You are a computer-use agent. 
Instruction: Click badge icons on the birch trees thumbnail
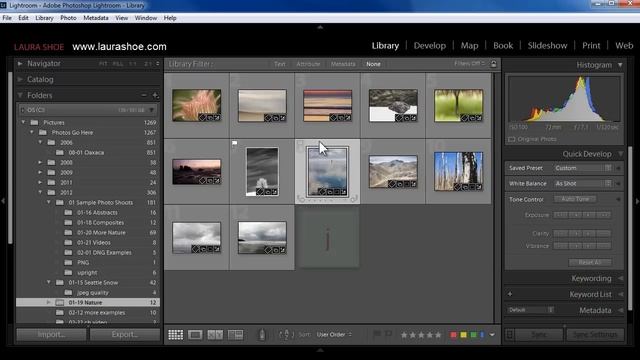pyautogui.click(x=467, y=187)
